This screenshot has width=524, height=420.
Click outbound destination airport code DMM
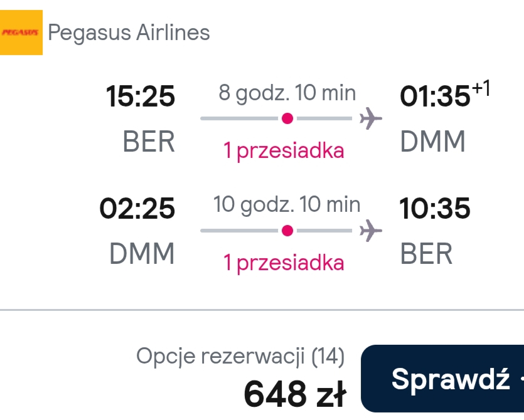(x=433, y=142)
